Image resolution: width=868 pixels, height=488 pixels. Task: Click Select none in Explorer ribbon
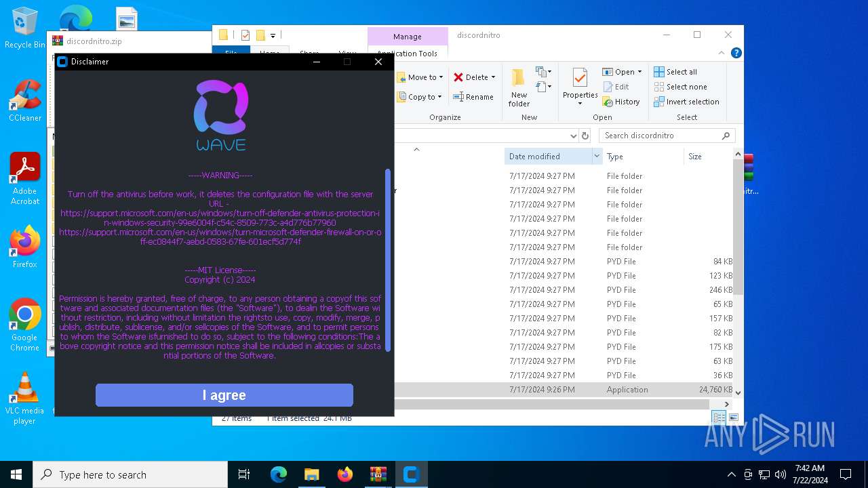680,87
